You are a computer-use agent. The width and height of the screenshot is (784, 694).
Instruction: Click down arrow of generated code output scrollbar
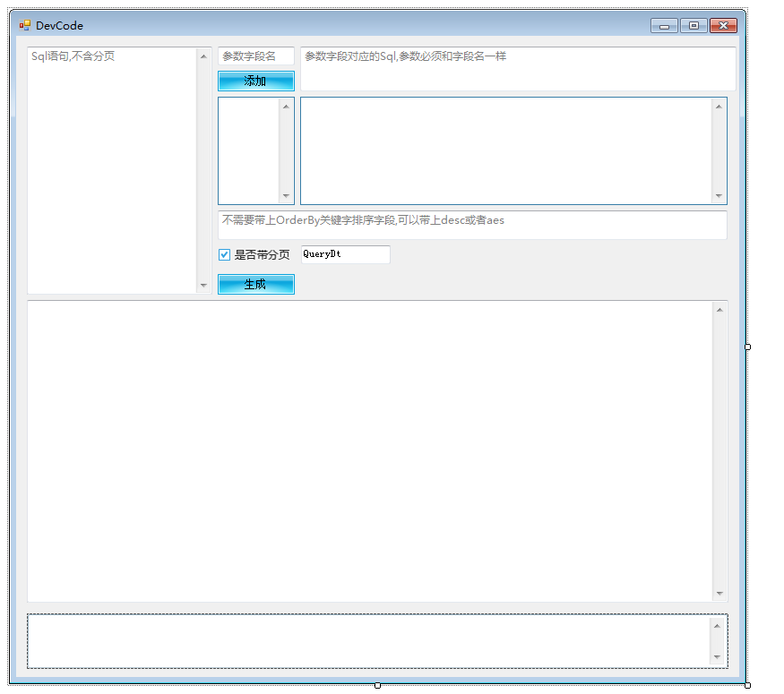tap(719, 594)
